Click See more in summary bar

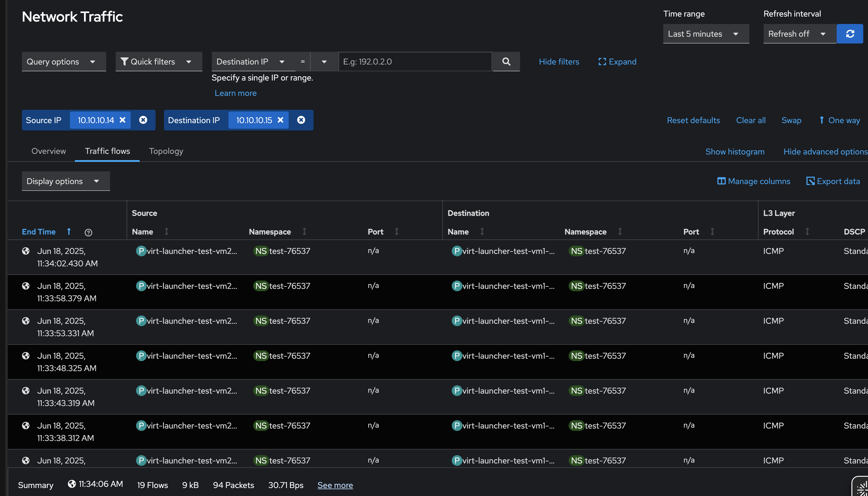tap(335, 485)
